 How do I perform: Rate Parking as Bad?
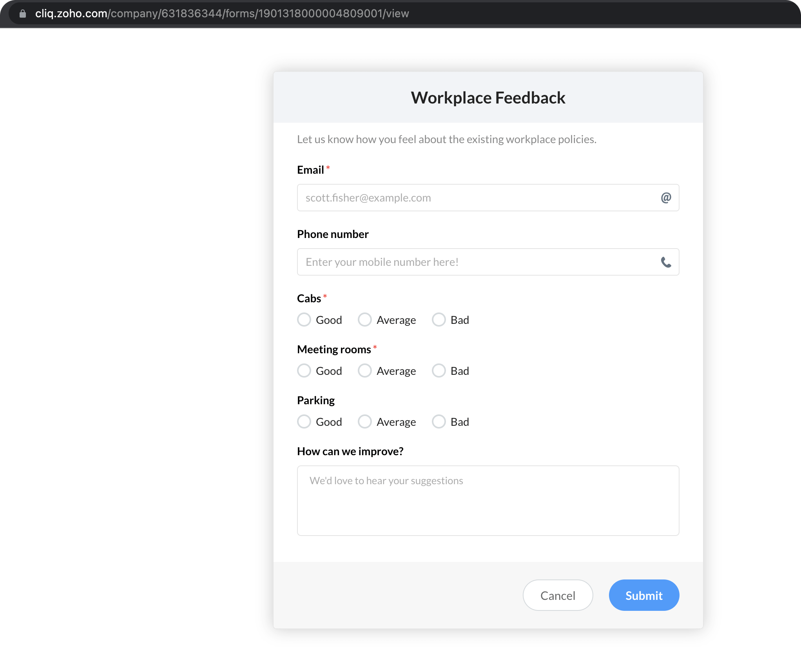click(x=439, y=421)
